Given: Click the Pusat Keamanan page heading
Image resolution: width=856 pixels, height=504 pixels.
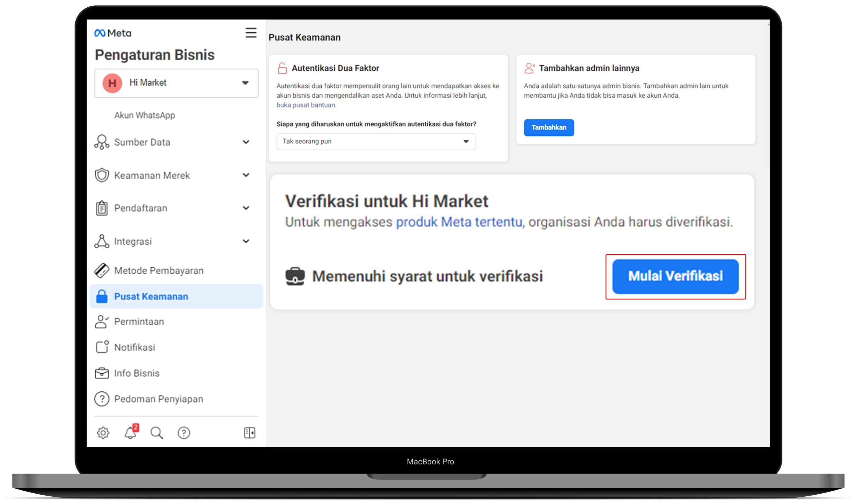Looking at the screenshot, I should 304,37.
